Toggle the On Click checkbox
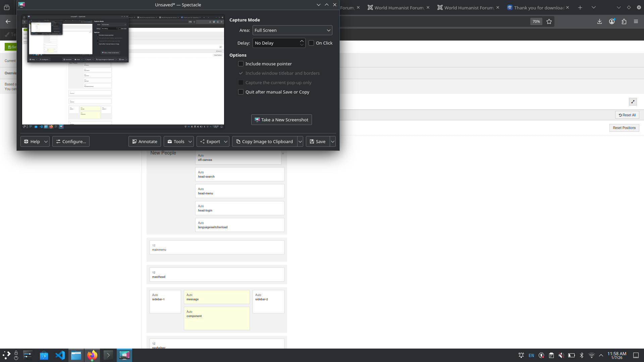The height and width of the screenshot is (362, 644). [311, 43]
